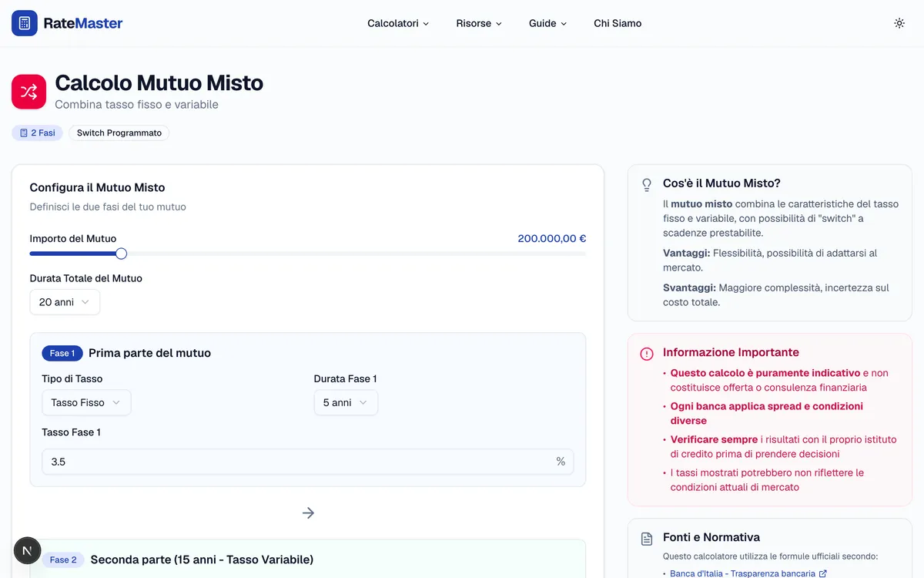The image size is (924, 578).
Task: Click the red shuffle icon beside Calcolo Mutuo Misto
Action: point(29,92)
